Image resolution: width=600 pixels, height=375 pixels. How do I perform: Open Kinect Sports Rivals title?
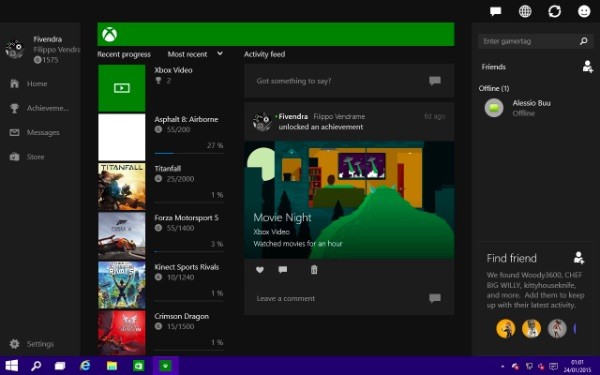tap(187, 267)
